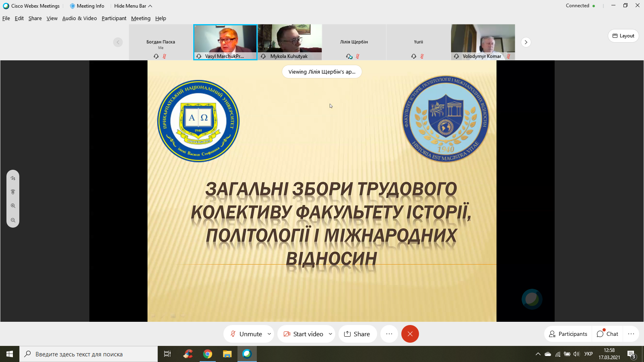The height and width of the screenshot is (362, 644).
Task: Expand video options arrow next to Start video
Action: 330,334
